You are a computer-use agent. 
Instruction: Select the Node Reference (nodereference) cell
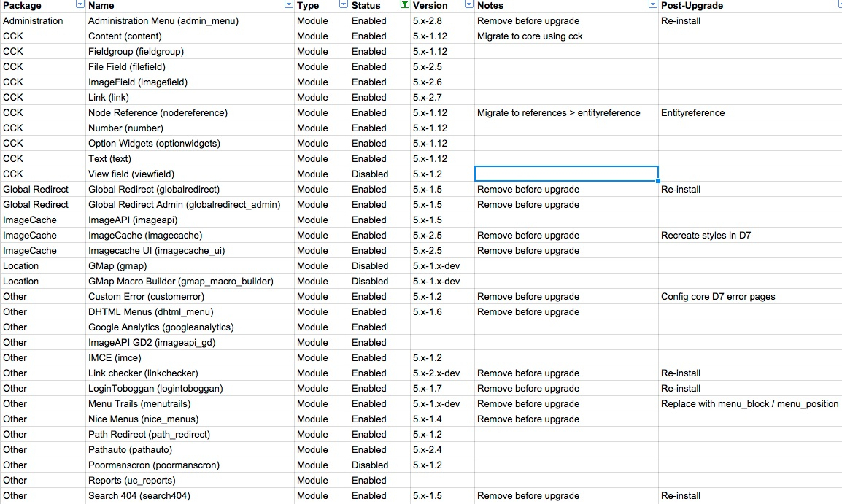pyautogui.click(x=190, y=113)
